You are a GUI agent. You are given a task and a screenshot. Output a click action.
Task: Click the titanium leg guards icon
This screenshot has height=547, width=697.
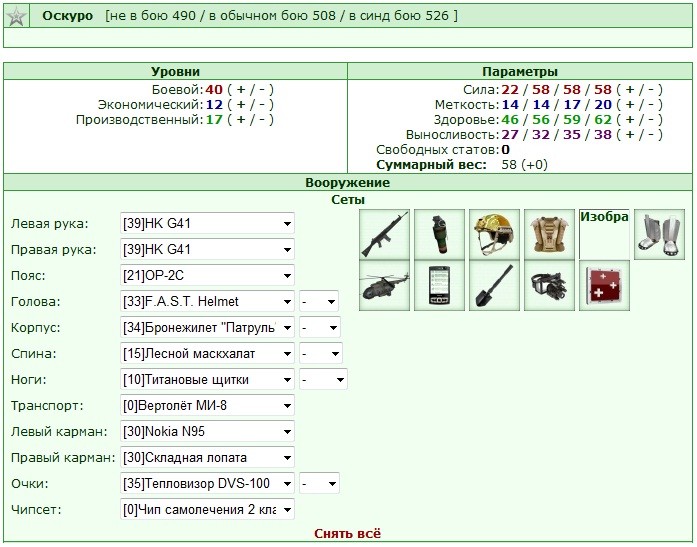(659, 235)
